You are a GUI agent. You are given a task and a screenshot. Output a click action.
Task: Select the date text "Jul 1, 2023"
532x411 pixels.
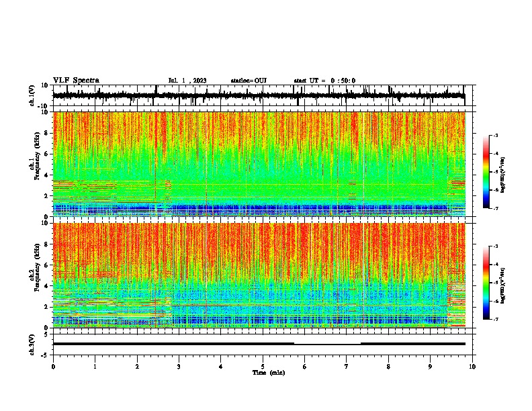pyautogui.click(x=187, y=81)
